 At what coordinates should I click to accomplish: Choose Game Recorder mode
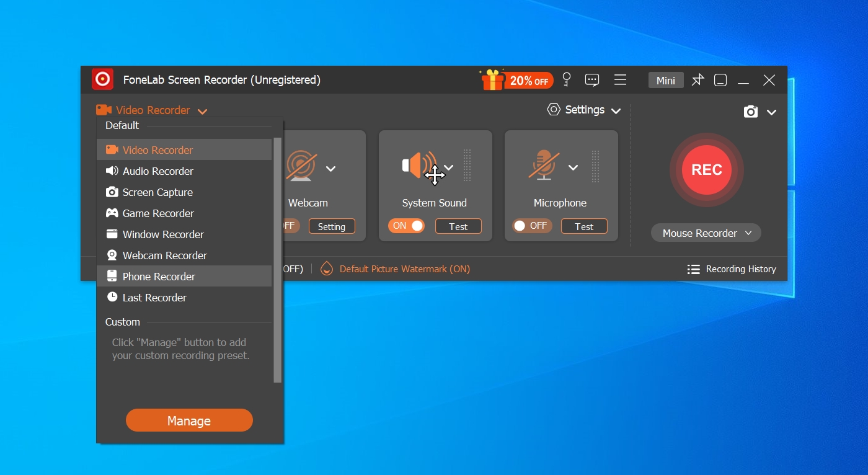(184, 213)
